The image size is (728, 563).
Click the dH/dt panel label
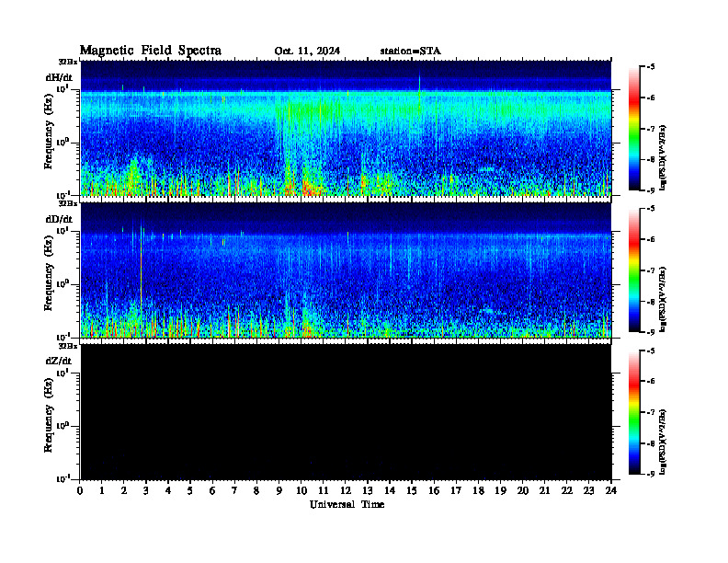[x=59, y=77]
